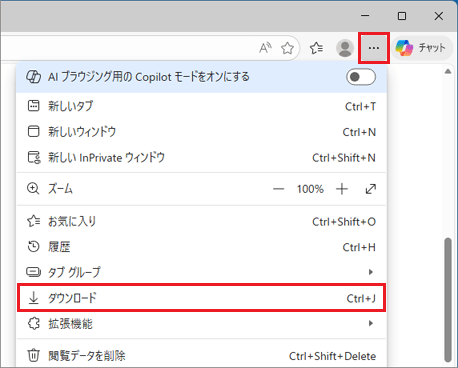The height and width of the screenshot is (368, 458).
Task: Click the page scrollbar up arrow
Action: [448, 71]
